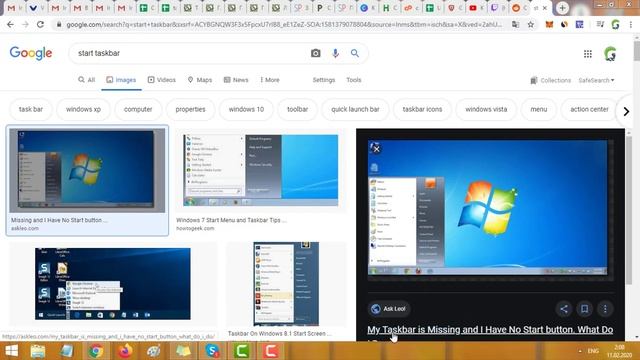The image size is (640, 360).
Task: Start voice search microphone icon
Action: pos(335,53)
